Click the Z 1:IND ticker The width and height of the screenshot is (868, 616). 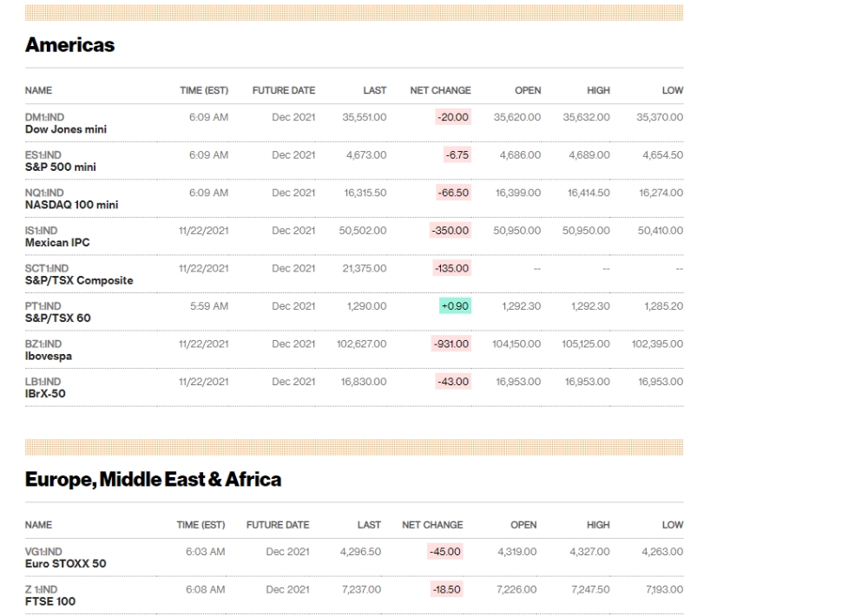pyautogui.click(x=41, y=589)
